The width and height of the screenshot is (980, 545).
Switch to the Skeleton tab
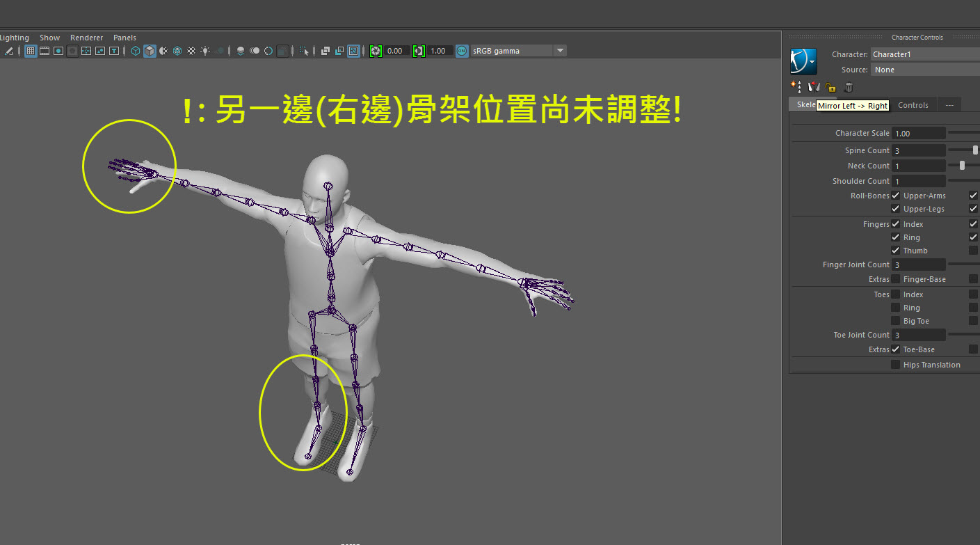[x=803, y=104]
